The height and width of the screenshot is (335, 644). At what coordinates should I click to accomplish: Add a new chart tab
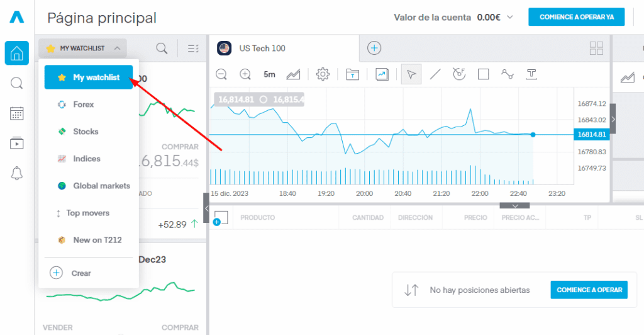(x=374, y=48)
